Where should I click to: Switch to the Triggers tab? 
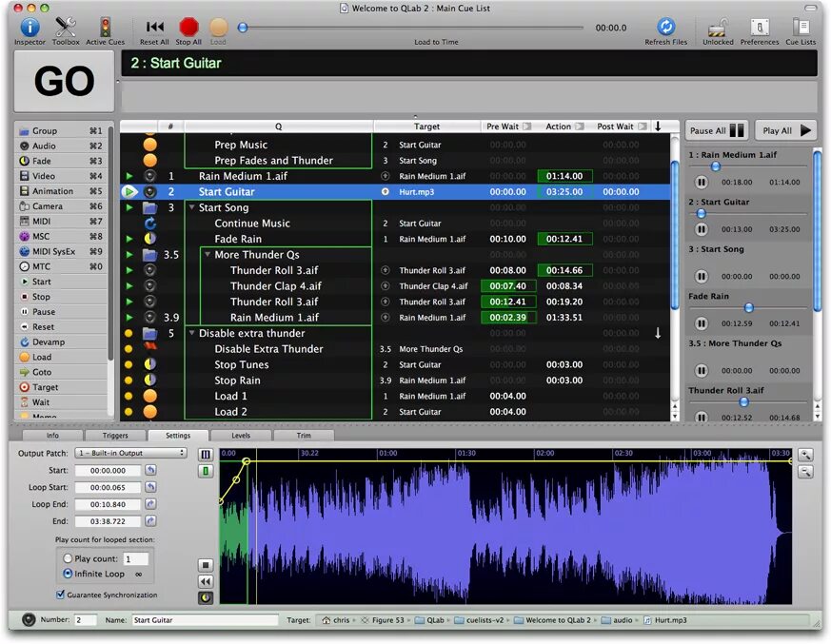click(x=115, y=436)
